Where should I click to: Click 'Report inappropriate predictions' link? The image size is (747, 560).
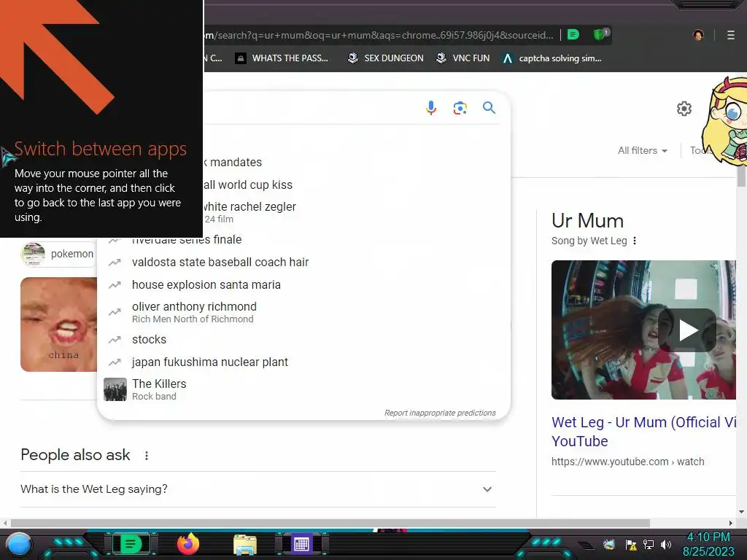440,413
